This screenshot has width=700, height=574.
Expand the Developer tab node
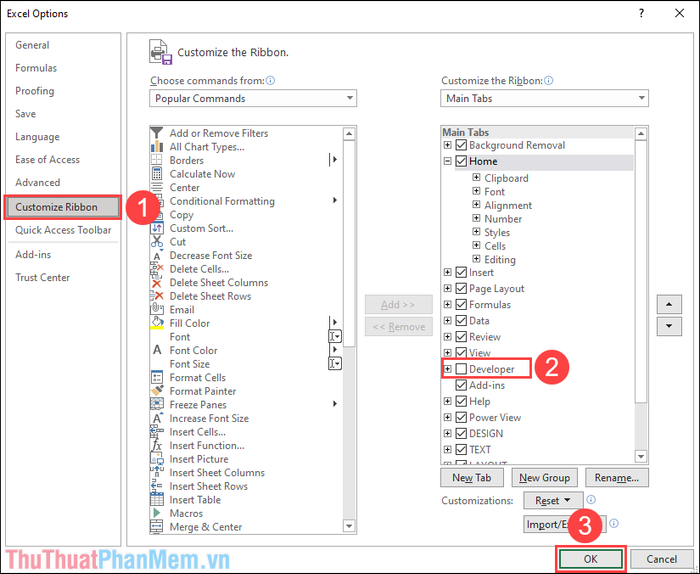point(447,369)
